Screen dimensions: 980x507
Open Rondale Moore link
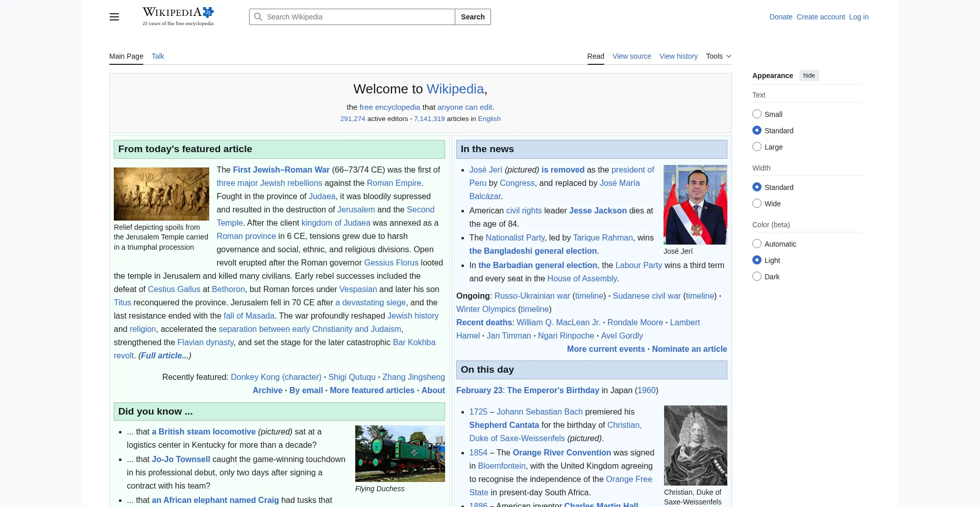coord(635,322)
